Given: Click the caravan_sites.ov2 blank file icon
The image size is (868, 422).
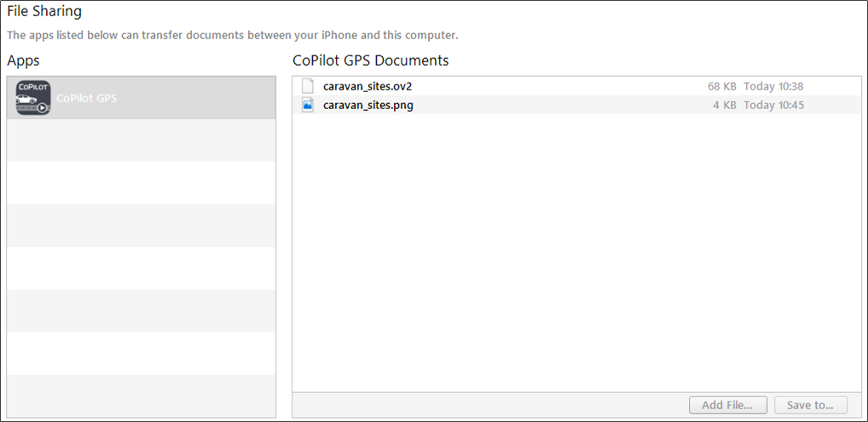Looking at the screenshot, I should (308, 86).
